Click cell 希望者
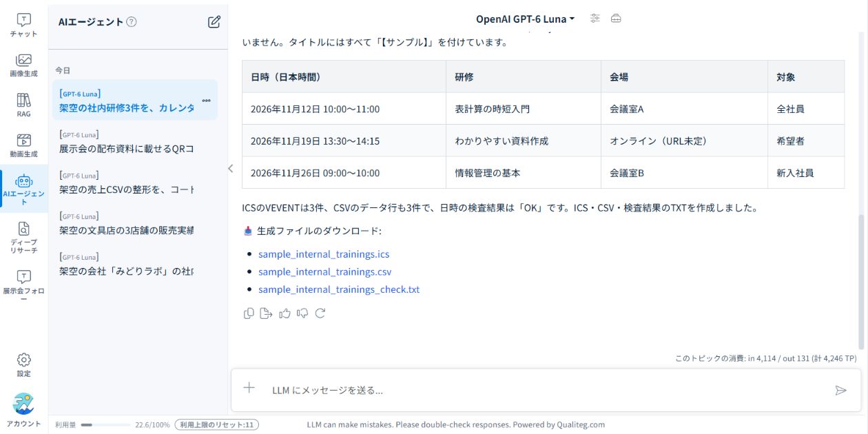The height and width of the screenshot is (434, 868). pos(806,141)
